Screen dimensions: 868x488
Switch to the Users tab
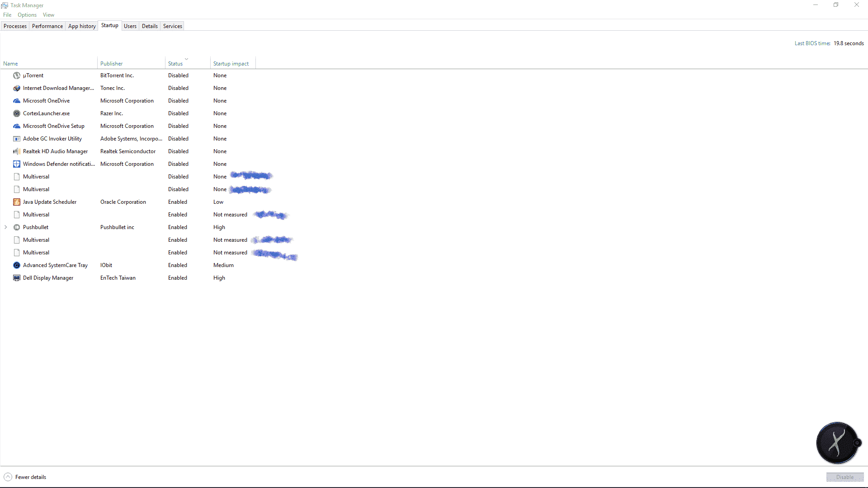130,26
